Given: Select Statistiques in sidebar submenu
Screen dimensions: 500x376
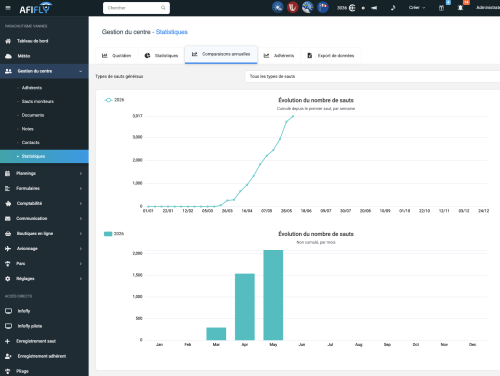Looking at the screenshot, I should [x=44, y=156].
